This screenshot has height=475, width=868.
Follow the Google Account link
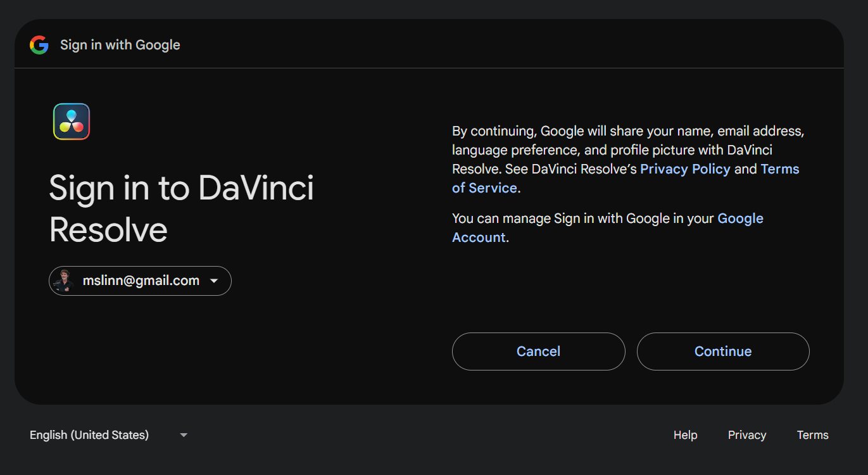tap(739, 218)
